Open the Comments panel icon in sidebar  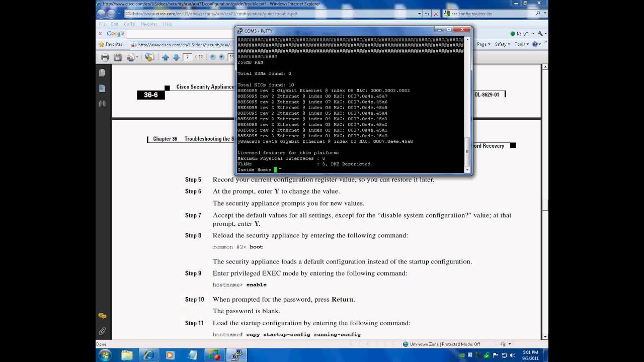pos(102,316)
